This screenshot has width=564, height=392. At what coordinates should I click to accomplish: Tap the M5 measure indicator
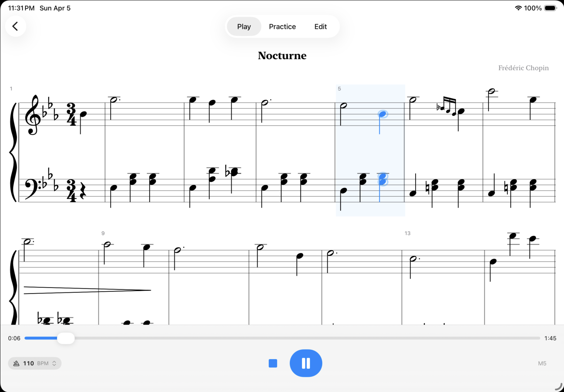[x=542, y=363]
